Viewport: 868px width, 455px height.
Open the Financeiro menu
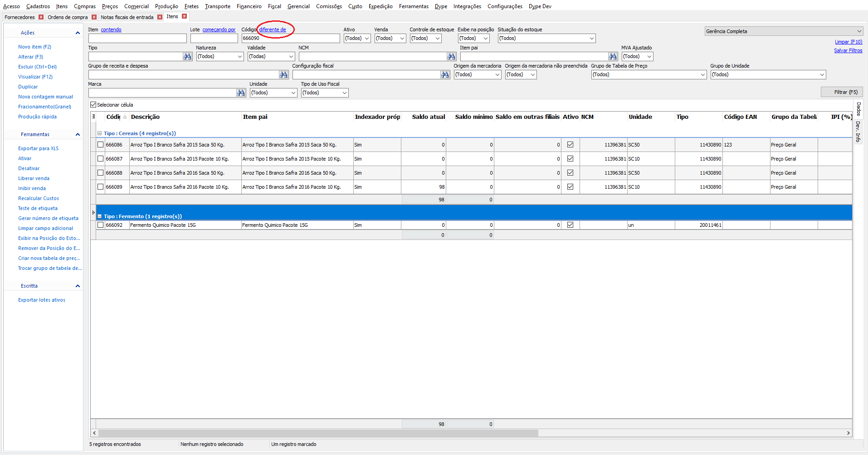tap(249, 6)
